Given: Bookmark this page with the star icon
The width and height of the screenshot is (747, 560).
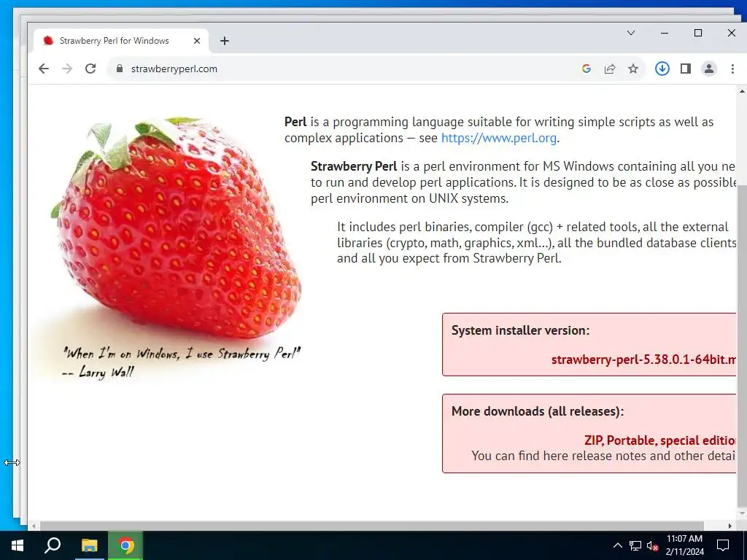Looking at the screenshot, I should (x=633, y=69).
